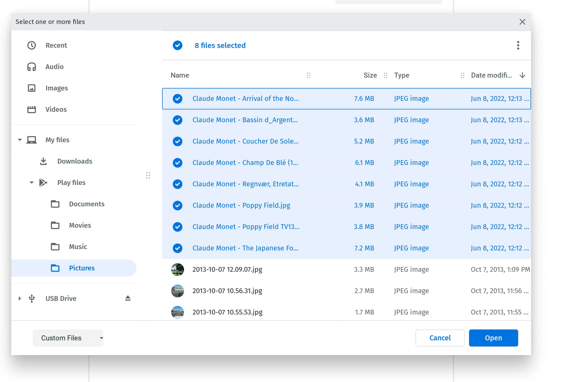
Task: Click the Type column resize handle
Action: (x=462, y=75)
